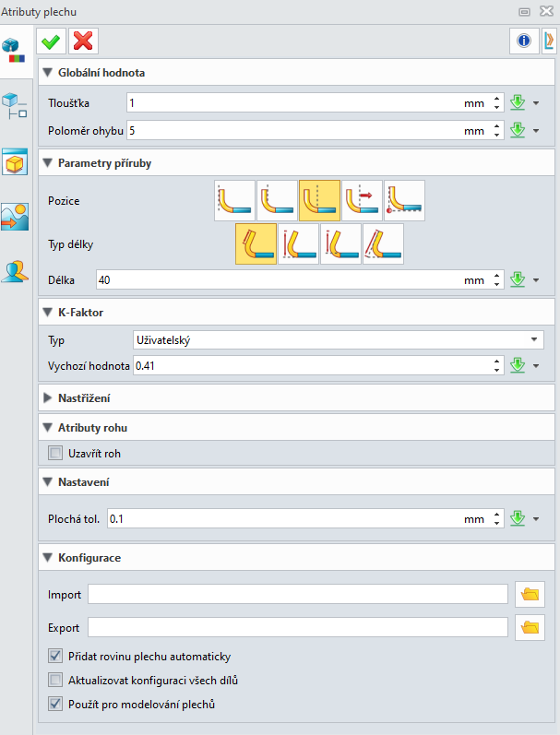Open dropdown arrow beside Poloměr ohybu

[x=536, y=131]
